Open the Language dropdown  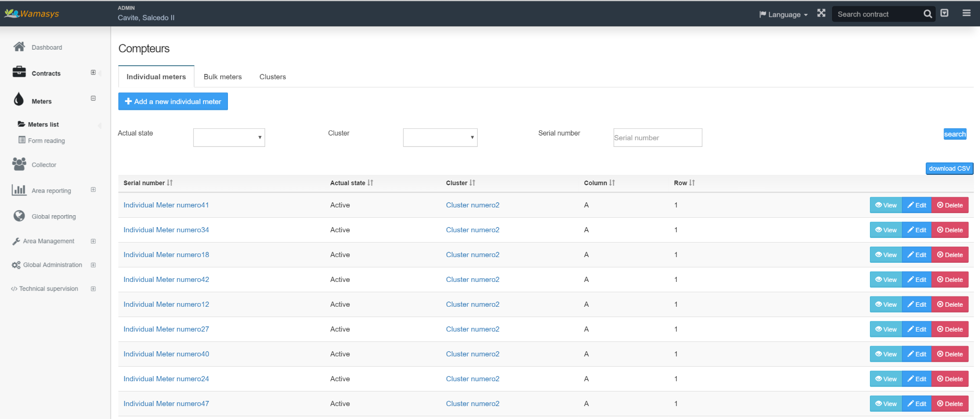point(783,14)
